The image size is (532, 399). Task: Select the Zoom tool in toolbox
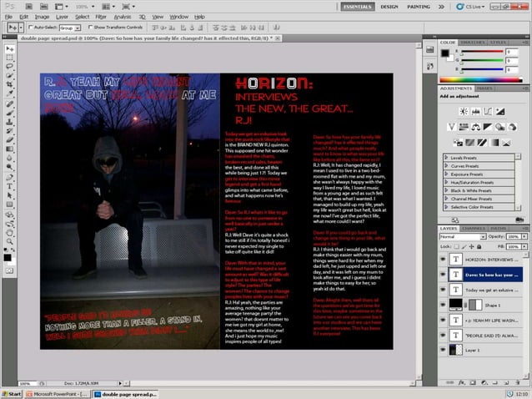[9, 242]
